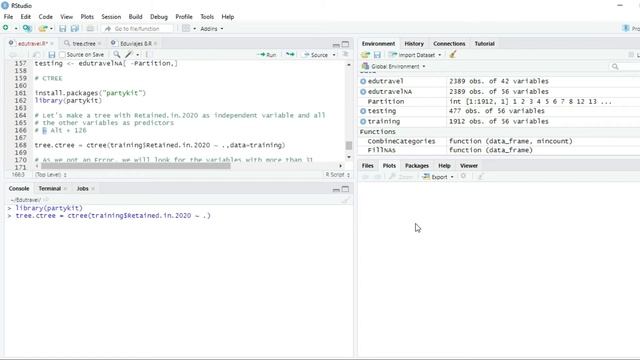Viewport: 640px width, 360px height.
Task: Click the show in new window icon
Action: click(x=36, y=54)
